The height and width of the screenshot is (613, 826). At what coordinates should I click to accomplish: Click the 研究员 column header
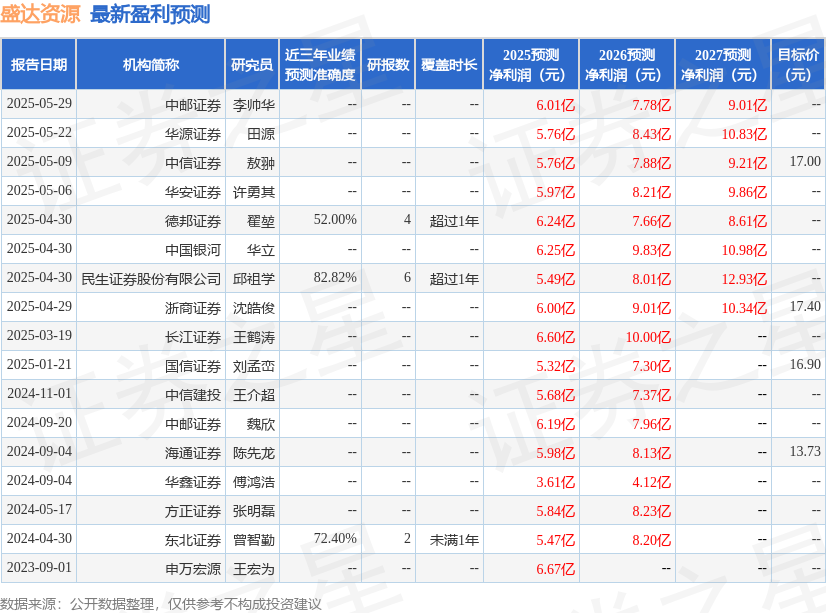(x=252, y=64)
